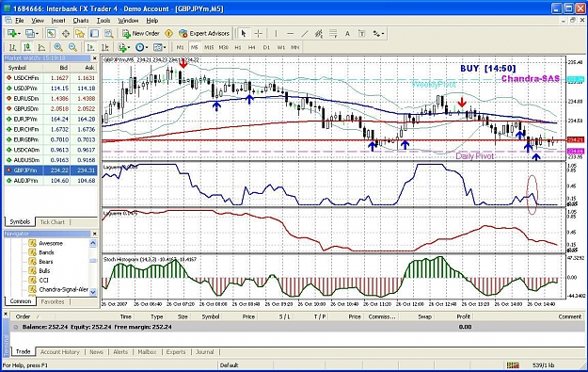The image size is (588, 372).
Task: Select the horizontal line drawing tool
Action: click(291, 33)
